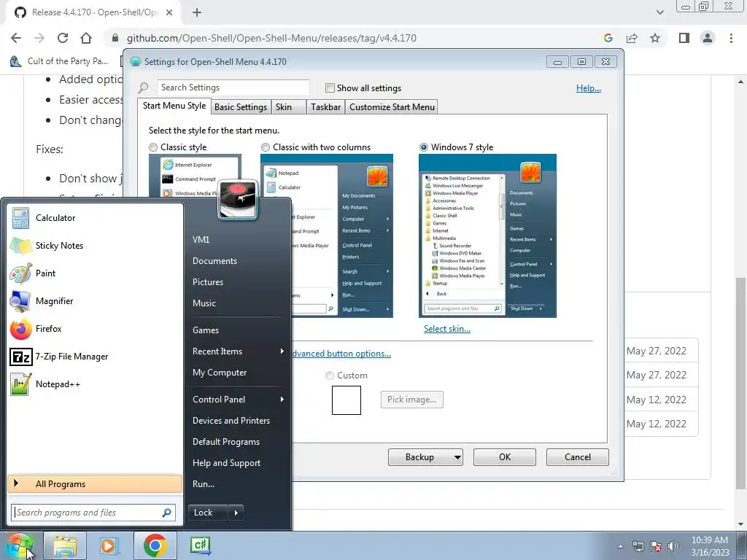The image size is (747, 560).
Task: Open File Explorer from the taskbar
Action: (65, 546)
